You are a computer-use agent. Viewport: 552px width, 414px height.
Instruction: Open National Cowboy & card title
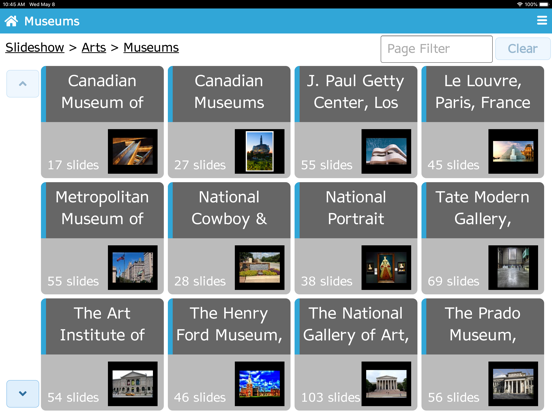pos(229,208)
